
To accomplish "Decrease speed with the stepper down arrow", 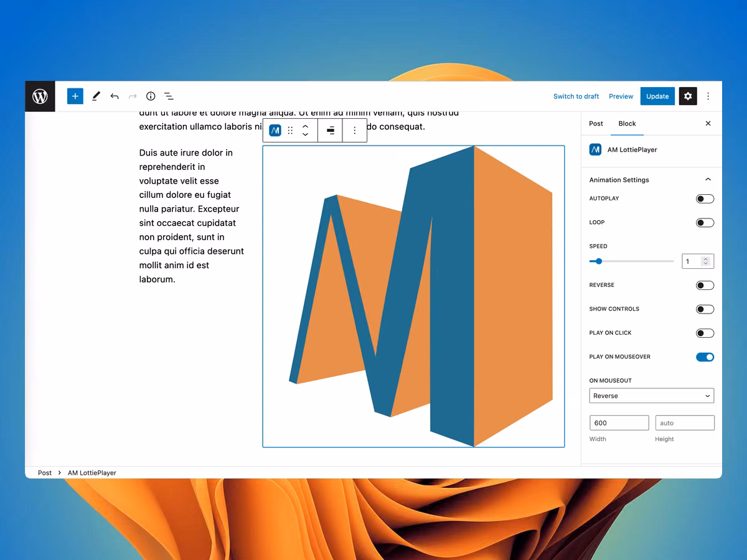I will tap(705, 264).
